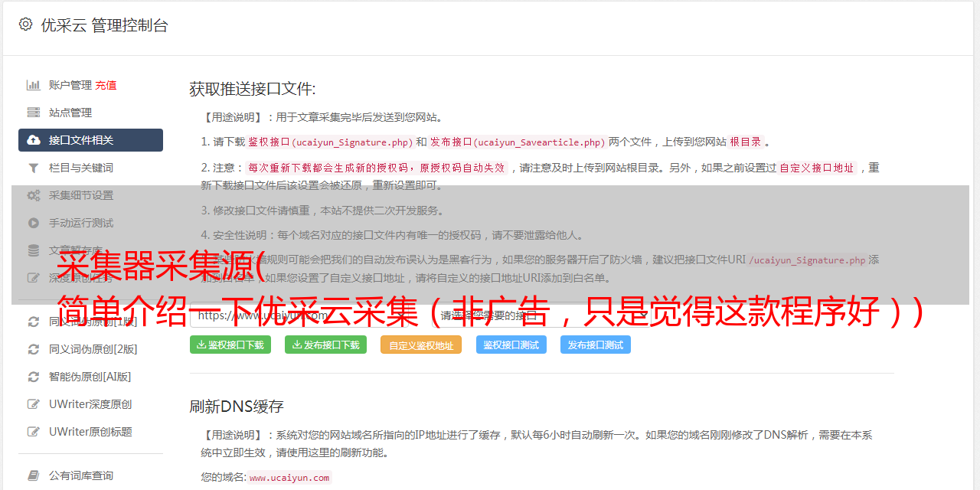The image size is (980, 490).
Task: Click the orange 自定义鉴权地址 button
Action: point(421,345)
